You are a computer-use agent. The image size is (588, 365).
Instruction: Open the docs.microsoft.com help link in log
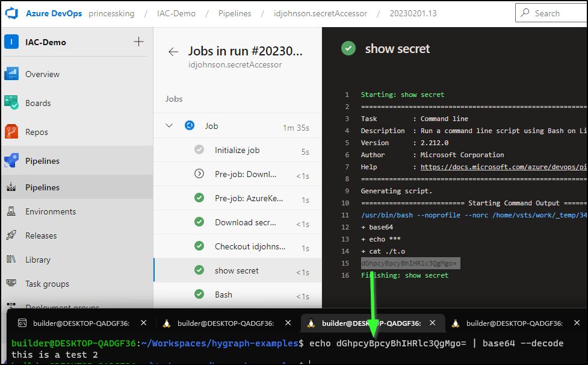504,167
